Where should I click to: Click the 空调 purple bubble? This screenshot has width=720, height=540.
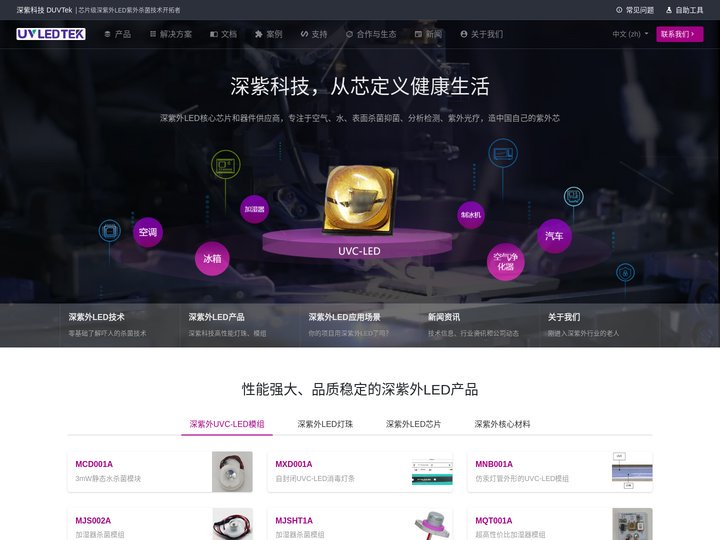[x=148, y=232]
